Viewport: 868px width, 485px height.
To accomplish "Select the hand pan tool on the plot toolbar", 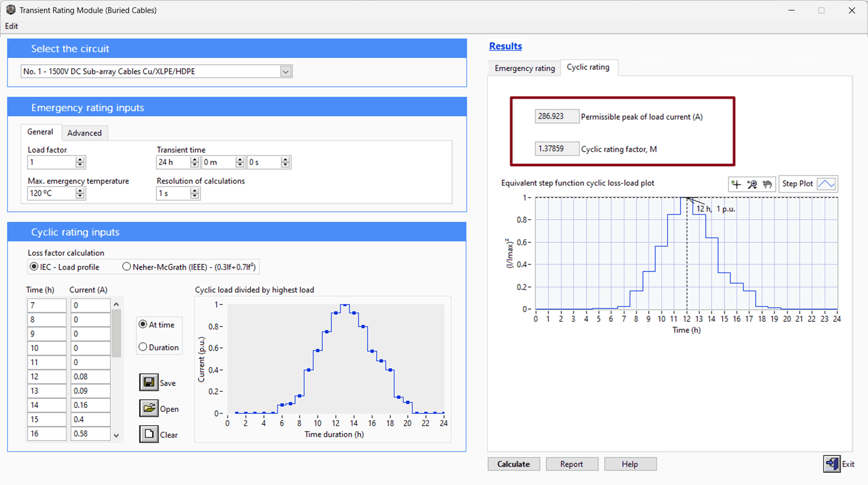I will 768,184.
